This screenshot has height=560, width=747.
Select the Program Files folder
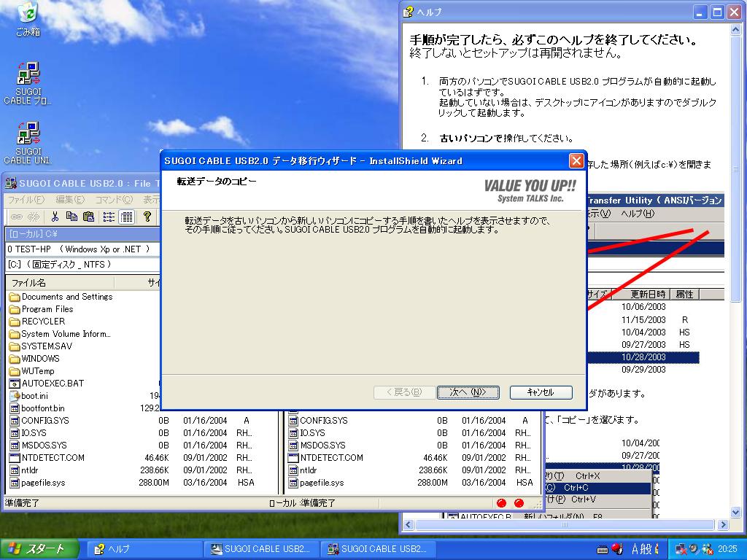(x=42, y=309)
